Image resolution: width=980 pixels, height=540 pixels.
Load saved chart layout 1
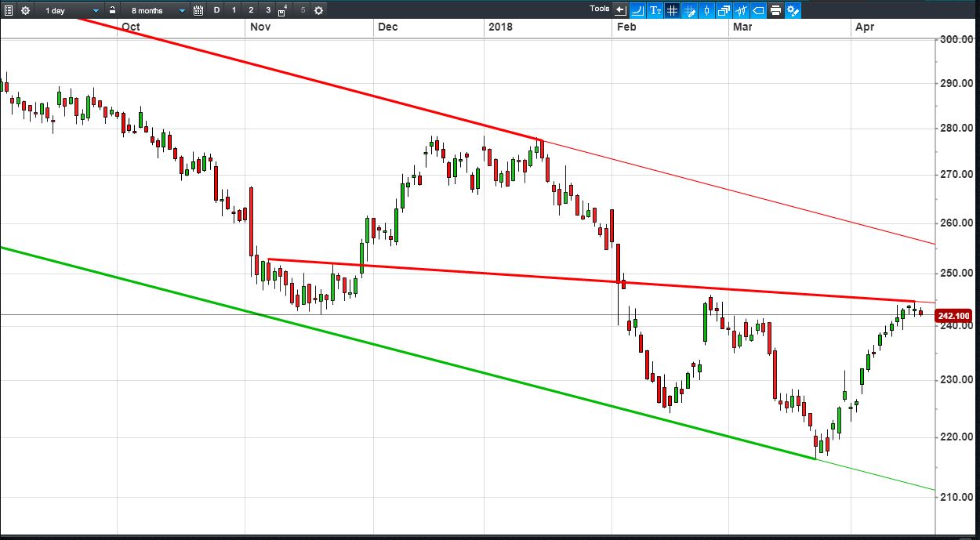(x=234, y=10)
